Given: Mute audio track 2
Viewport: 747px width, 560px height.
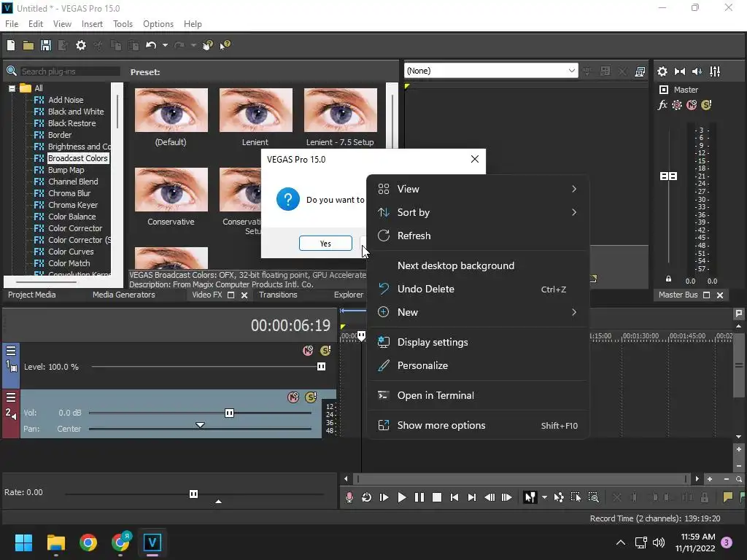Looking at the screenshot, I should click(293, 397).
